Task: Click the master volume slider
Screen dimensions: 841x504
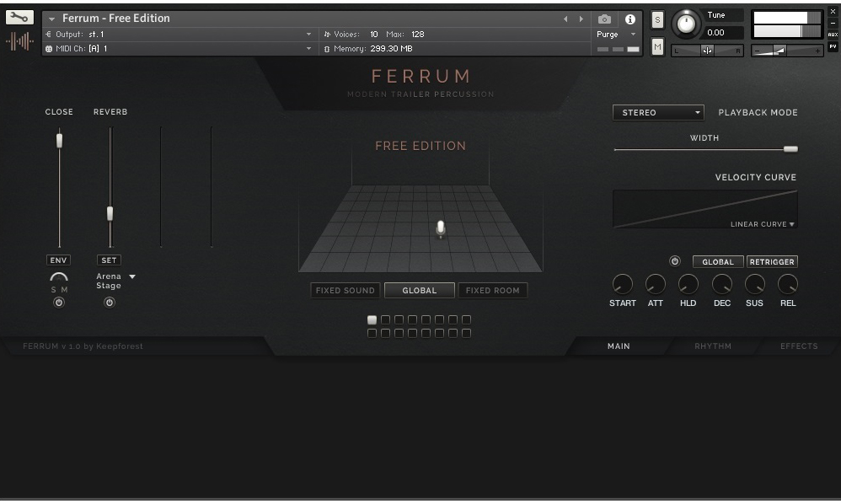Action: pyautogui.click(x=787, y=51)
